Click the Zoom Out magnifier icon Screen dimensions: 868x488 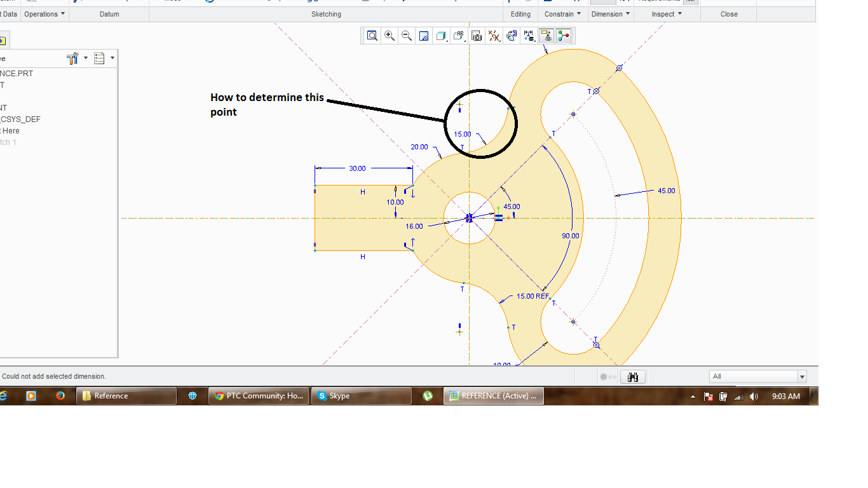tap(407, 36)
